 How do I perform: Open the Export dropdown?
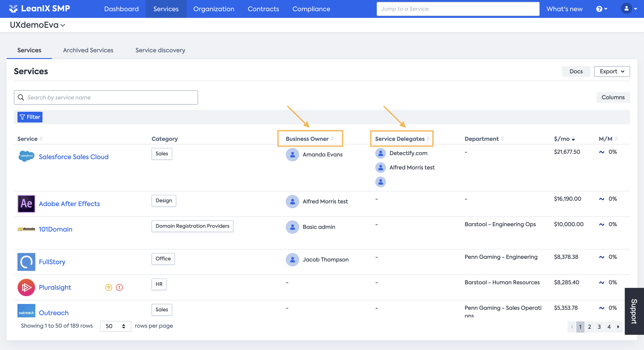pyautogui.click(x=612, y=72)
